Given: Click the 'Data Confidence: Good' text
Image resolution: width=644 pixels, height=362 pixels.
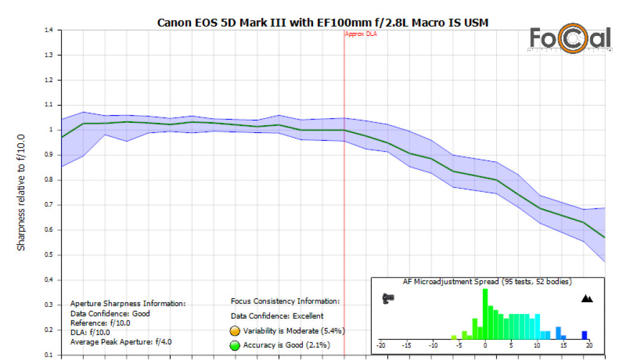Looking at the screenshot, I should [110, 313].
